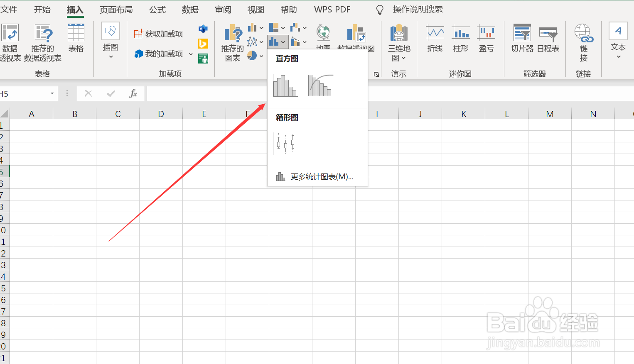Open the charts group dialog launcher
The width and height of the screenshot is (634, 364).
click(376, 74)
